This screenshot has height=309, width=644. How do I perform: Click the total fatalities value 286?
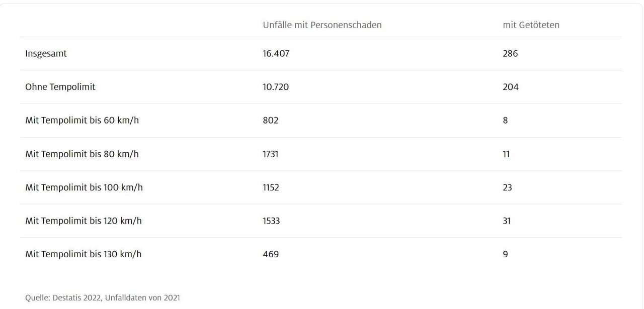[x=510, y=53]
